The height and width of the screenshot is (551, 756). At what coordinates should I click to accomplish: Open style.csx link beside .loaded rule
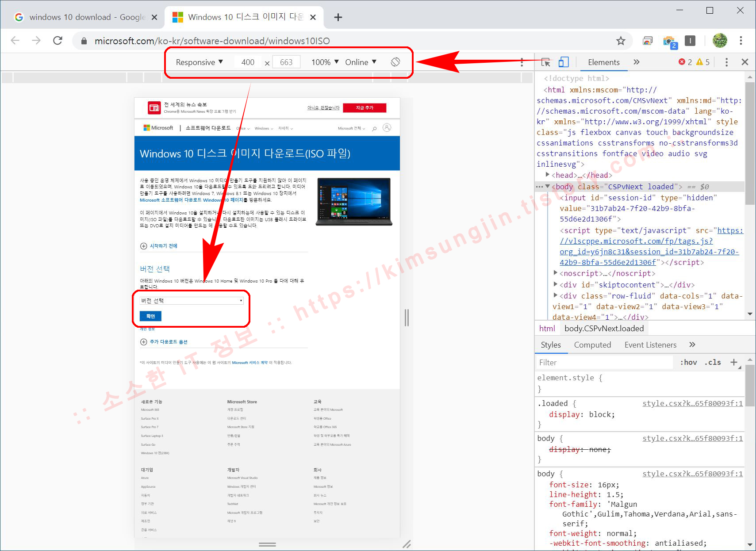[x=692, y=403]
